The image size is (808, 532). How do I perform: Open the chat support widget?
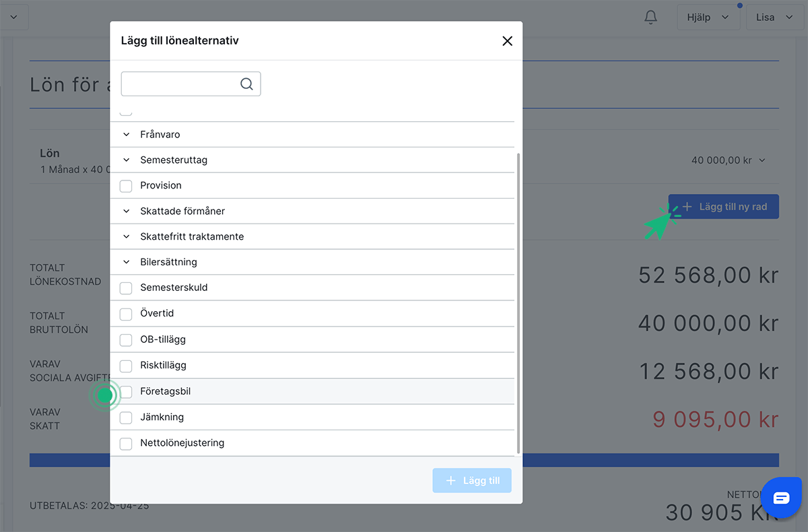pos(781,498)
